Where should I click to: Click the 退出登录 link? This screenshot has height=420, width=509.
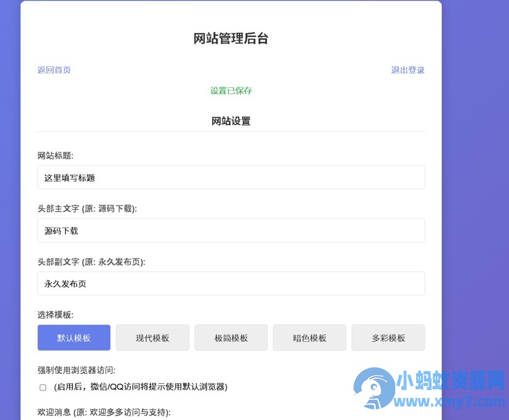pyautogui.click(x=408, y=70)
